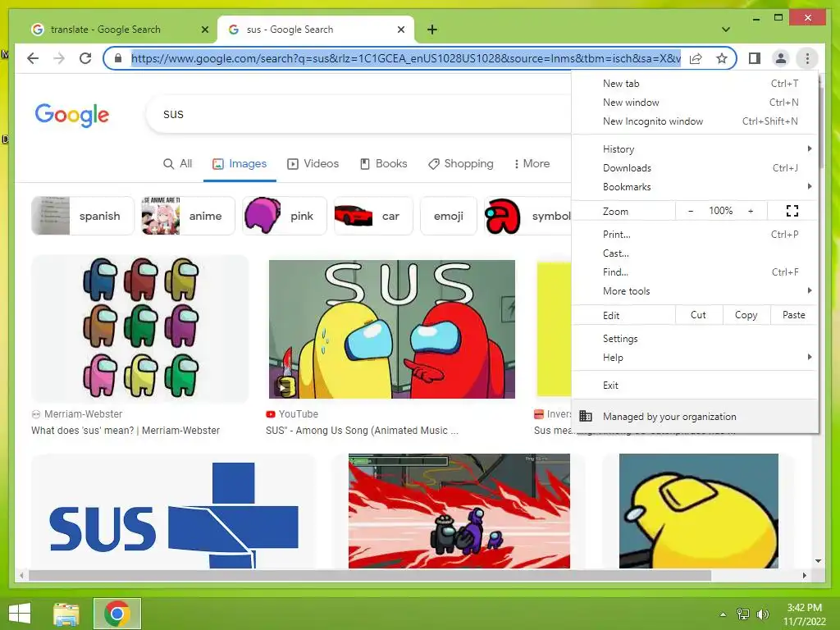The height and width of the screenshot is (630, 840).
Task: Show hidden system tray icons
Action: pos(723,614)
